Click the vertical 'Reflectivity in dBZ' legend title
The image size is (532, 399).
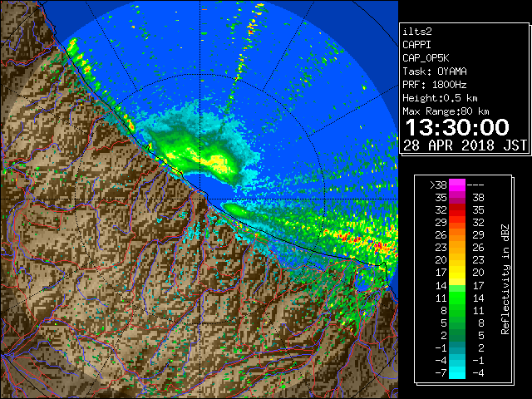point(505,279)
